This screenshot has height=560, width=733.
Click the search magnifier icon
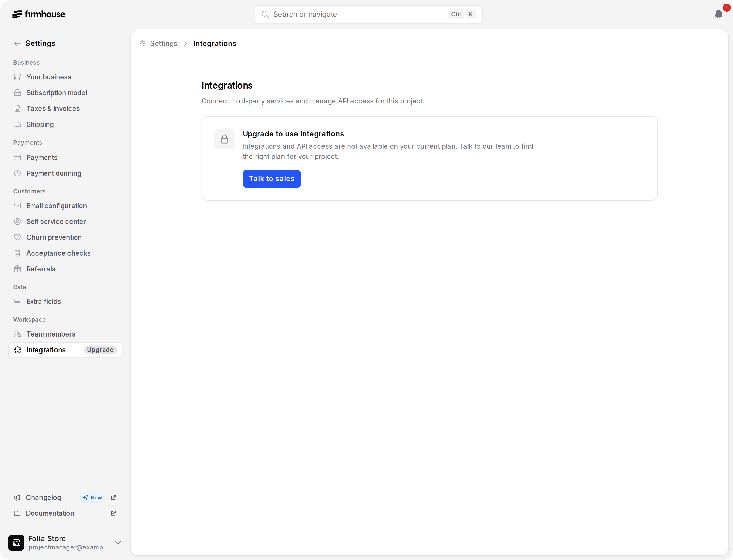pyautogui.click(x=265, y=14)
